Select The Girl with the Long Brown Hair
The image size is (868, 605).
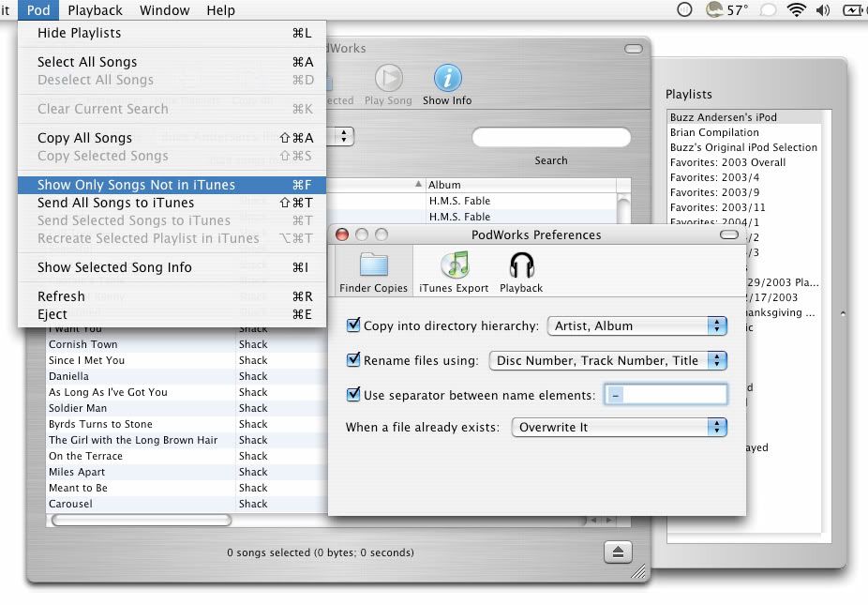pyautogui.click(x=187, y=440)
